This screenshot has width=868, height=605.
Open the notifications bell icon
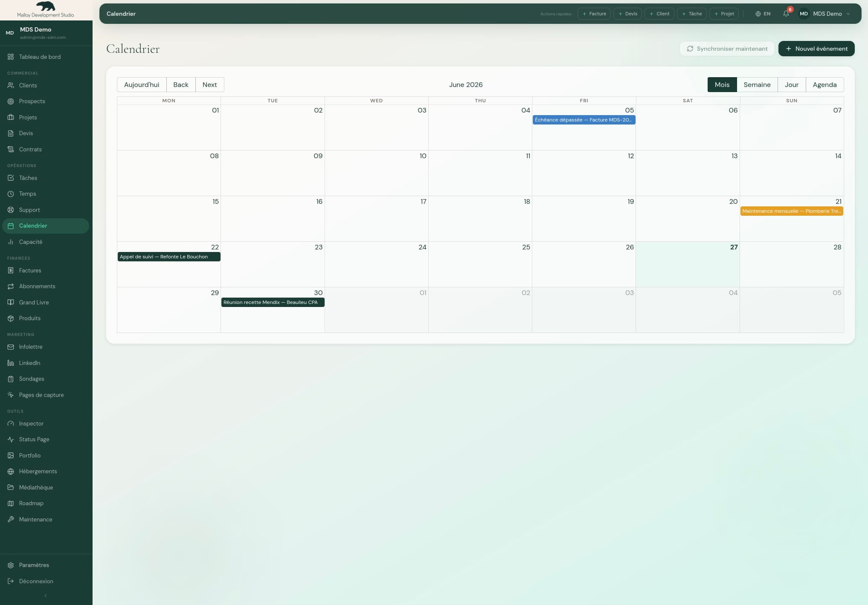(786, 14)
